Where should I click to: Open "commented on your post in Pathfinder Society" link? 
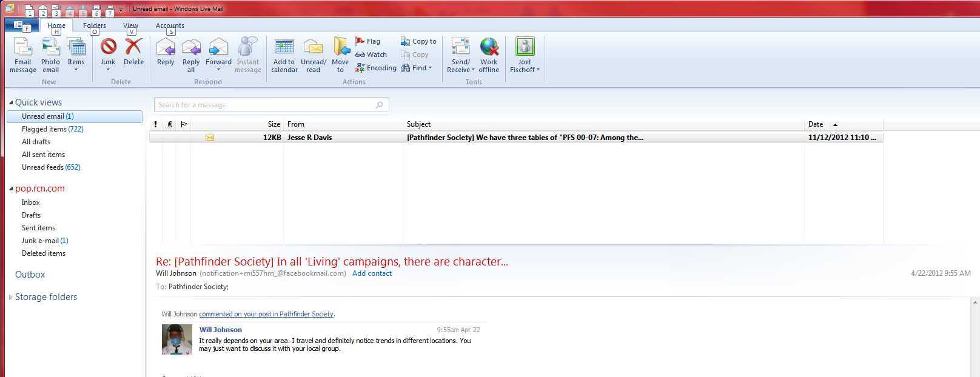pyautogui.click(x=266, y=314)
